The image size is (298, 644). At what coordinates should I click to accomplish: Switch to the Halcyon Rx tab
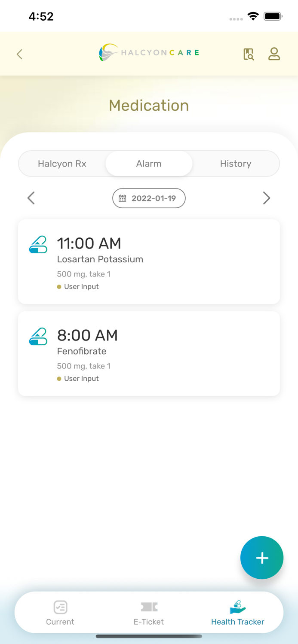62,164
